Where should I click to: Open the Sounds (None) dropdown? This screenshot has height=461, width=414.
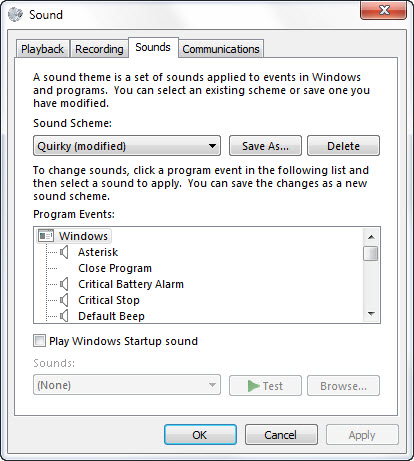(127, 385)
